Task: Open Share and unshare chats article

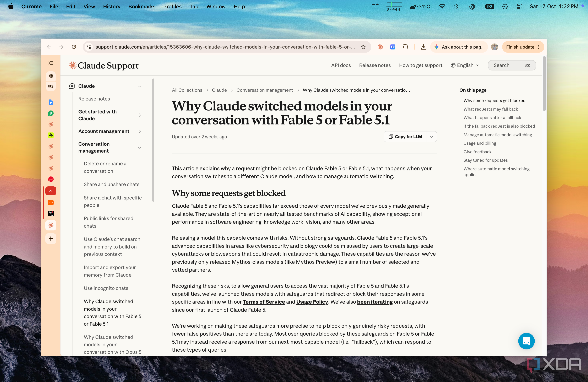Action: click(x=111, y=184)
